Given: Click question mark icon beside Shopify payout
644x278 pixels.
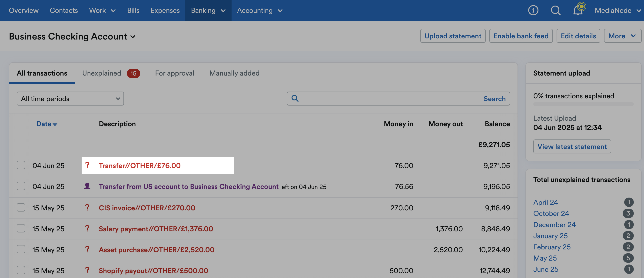Looking at the screenshot, I should click(x=87, y=270).
